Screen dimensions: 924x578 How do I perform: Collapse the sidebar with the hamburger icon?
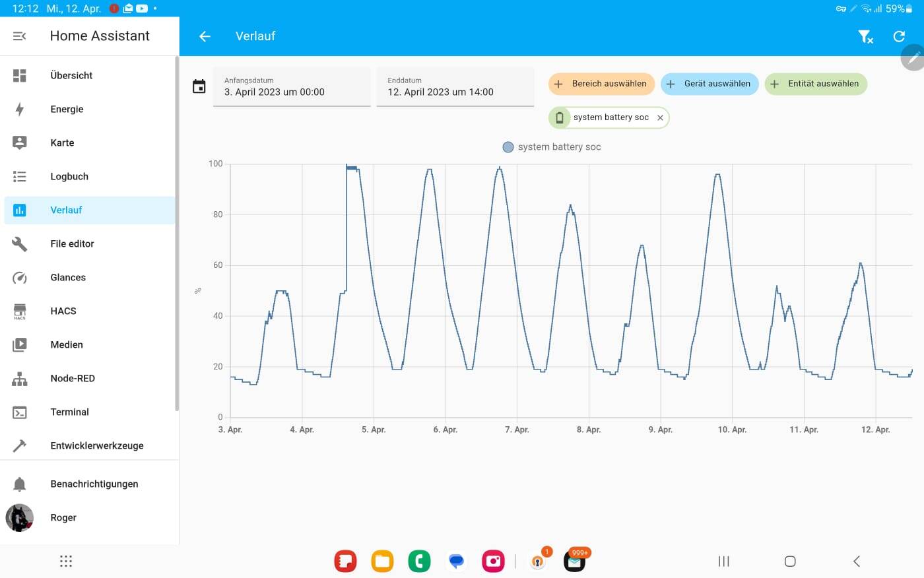(x=20, y=36)
